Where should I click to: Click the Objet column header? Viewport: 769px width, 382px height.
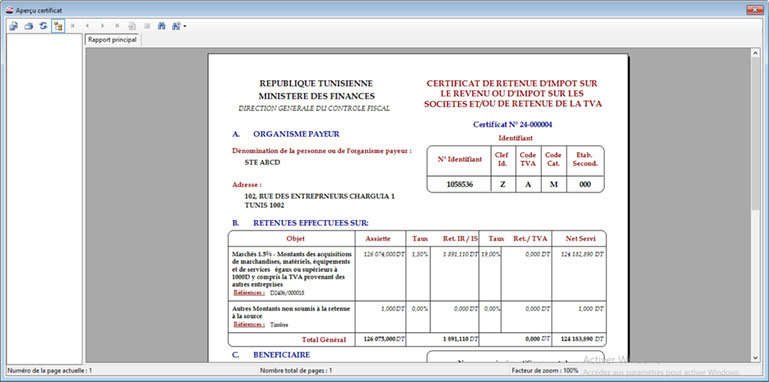pos(295,238)
